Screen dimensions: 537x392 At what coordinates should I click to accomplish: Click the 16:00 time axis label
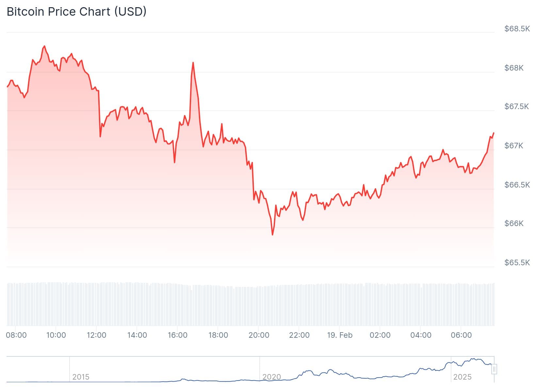[178, 335]
